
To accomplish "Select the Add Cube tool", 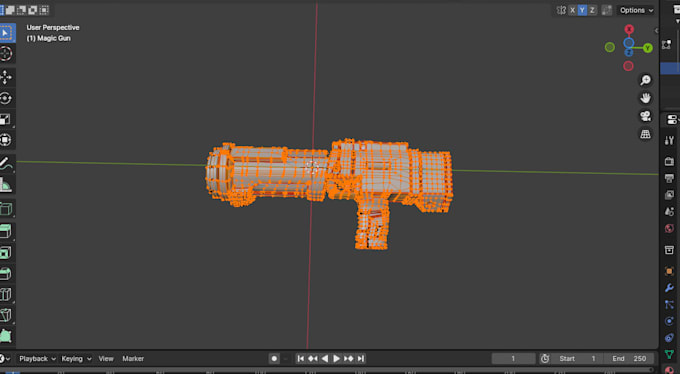I will [x=6, y=209].
